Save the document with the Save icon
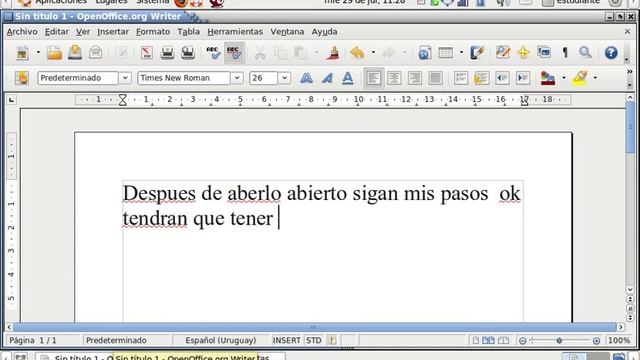 pos(75,53)
